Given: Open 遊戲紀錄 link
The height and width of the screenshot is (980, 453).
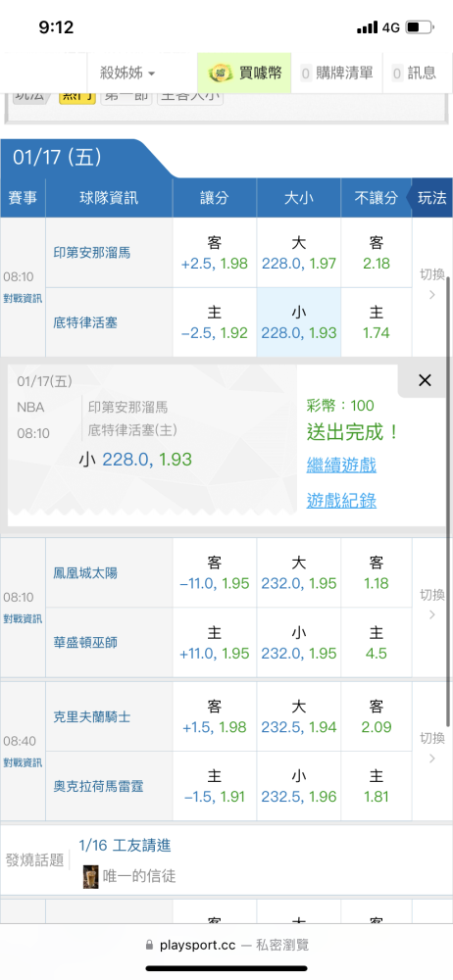Looking at the screenshot, I should (341, 501).
